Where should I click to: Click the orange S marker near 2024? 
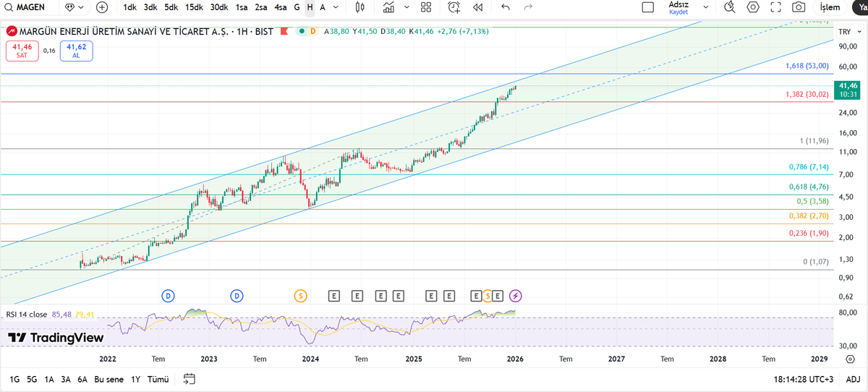coord(300,295)
